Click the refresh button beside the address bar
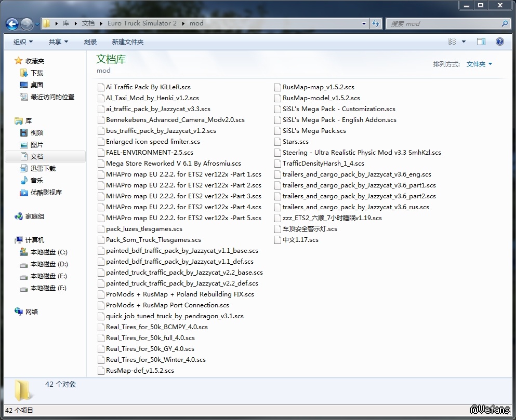 point(376,23)
